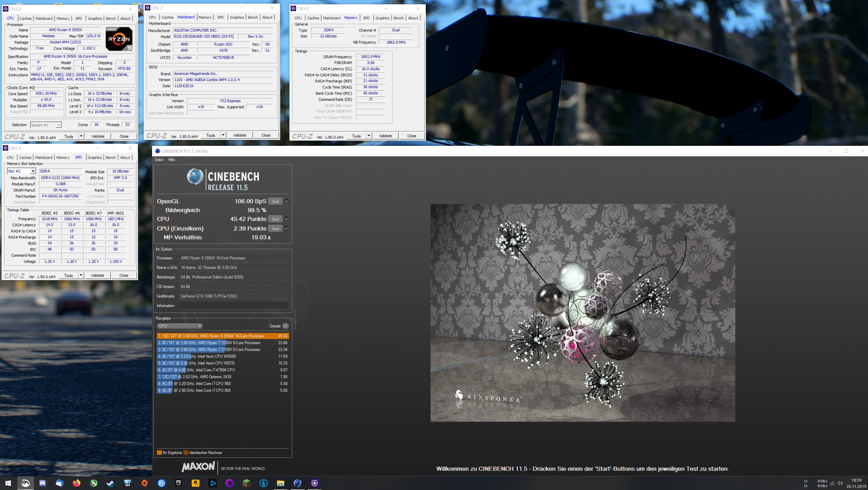Open Epic Games launcher in taskbar
This screenshot has width=868, height=490.
(x=179, y=483)
